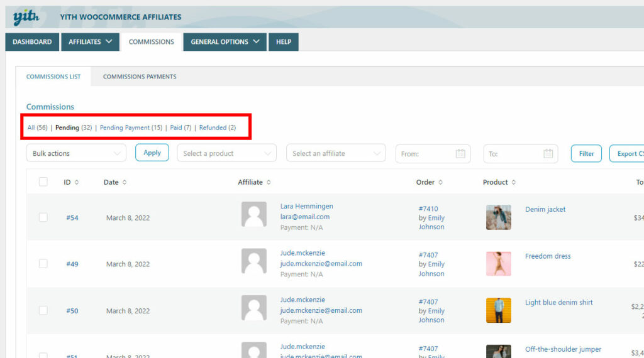This screenshot has width=644, height=358.
Task: Click the YITH logo icon
Action: click(x=26, y=17)
